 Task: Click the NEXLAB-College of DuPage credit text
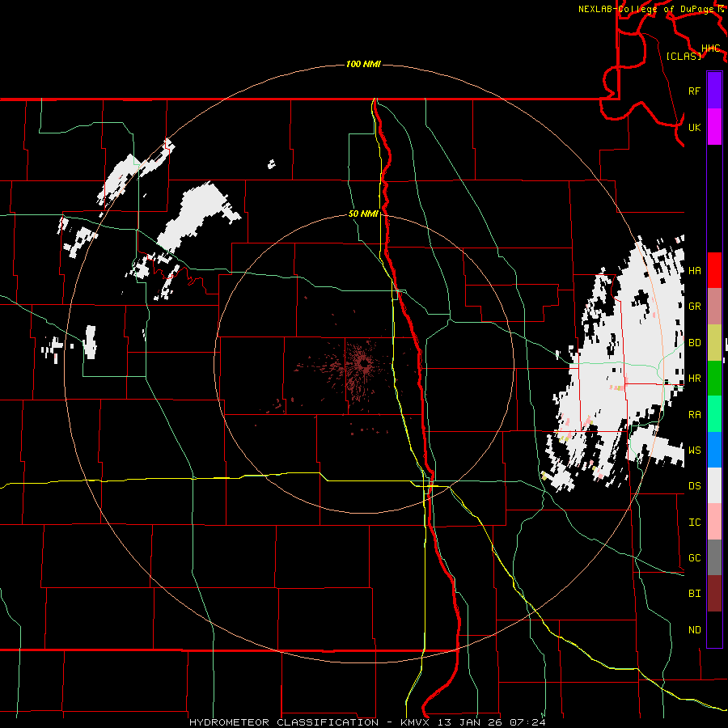647,9
